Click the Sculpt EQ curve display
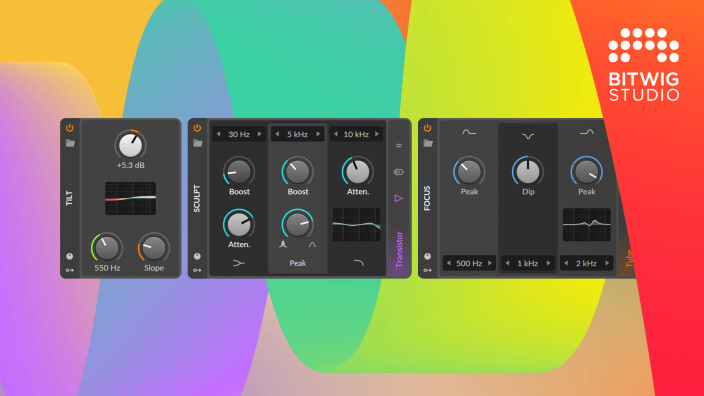The width and height of the screenshot is (704, 396). coord(356,224)
